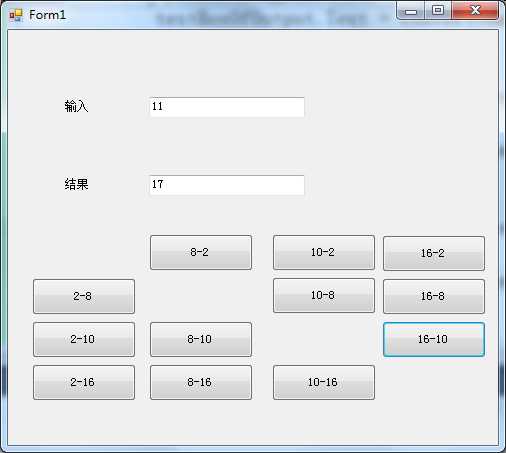Click the 结果 label
Image resolution: width=506 pixels, height=453 pixels.
point(76,184)
